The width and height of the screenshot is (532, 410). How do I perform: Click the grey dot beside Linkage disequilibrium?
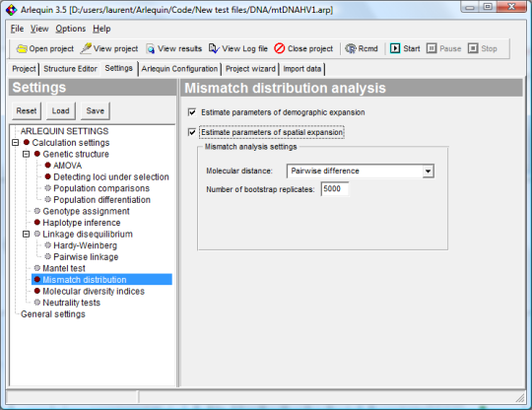pos(37,234)
